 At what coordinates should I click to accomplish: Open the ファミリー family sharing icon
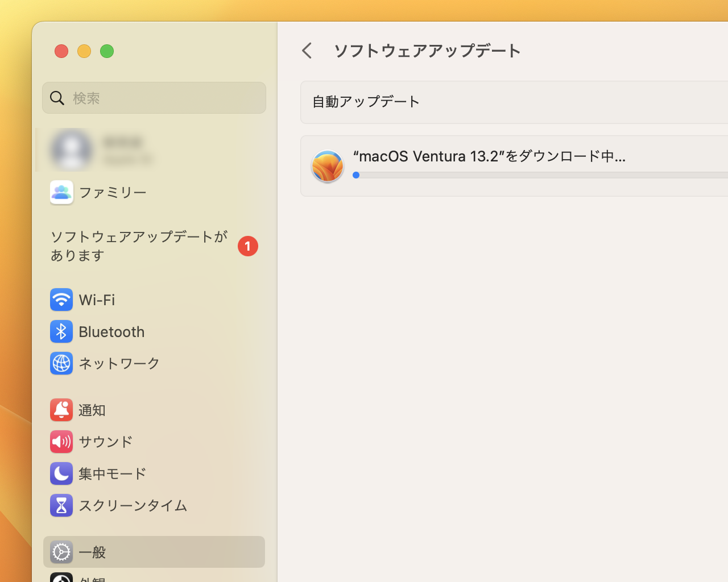coord(61,192)
